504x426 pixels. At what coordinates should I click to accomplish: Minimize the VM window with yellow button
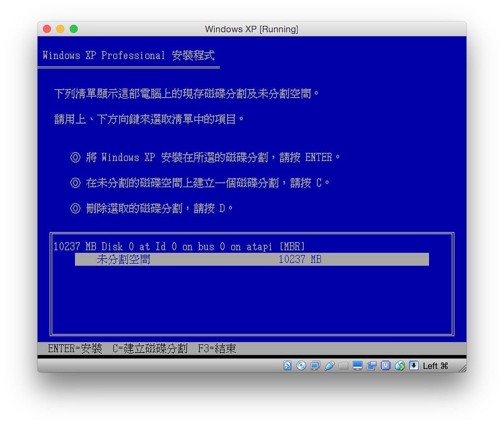61,29
